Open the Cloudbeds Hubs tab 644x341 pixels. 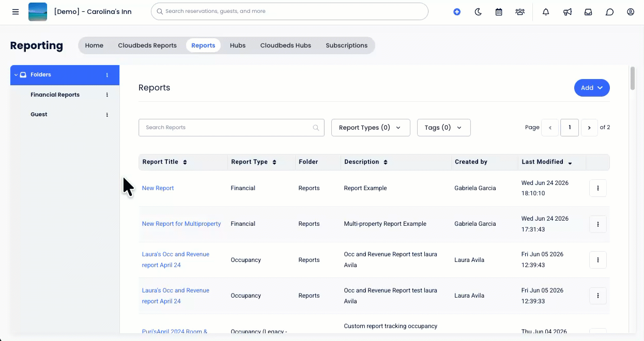pyautogui.click(x=286, y=45)
